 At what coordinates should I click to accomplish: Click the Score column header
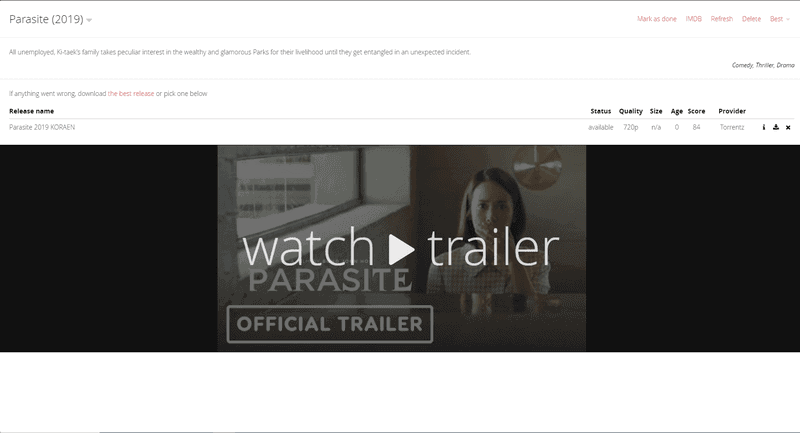click(x=696, y=111)
